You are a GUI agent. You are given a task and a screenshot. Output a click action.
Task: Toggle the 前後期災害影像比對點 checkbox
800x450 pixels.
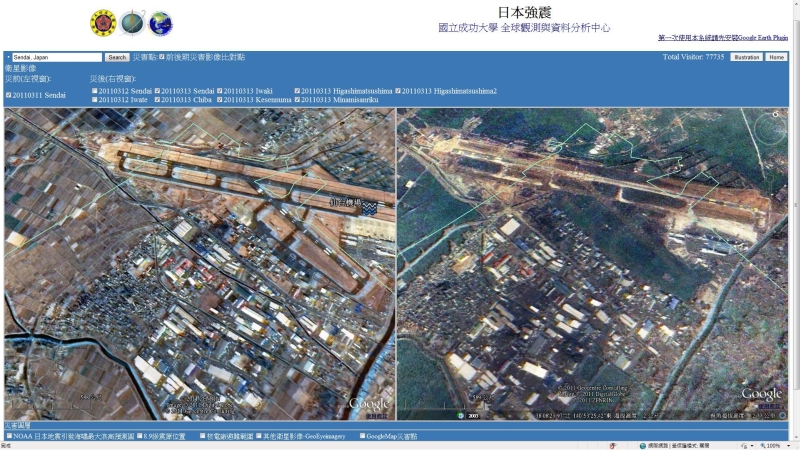click(162, 57)
